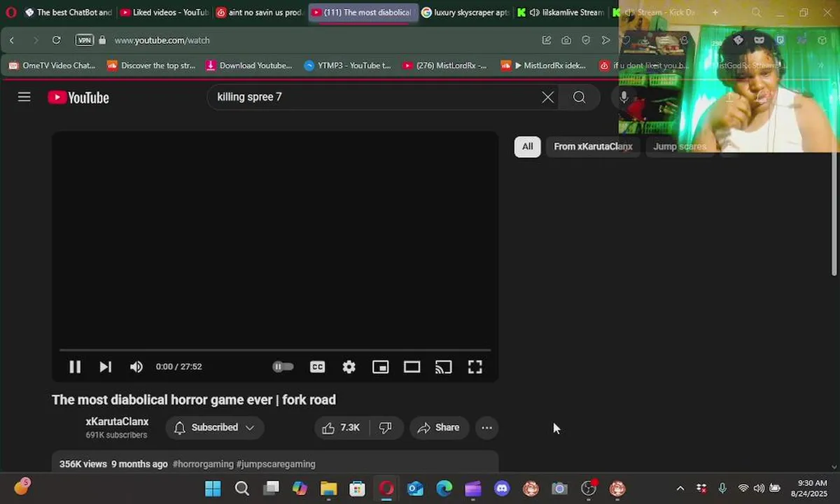This screenshot has width=840, height=504.
Task: Pause the video with the pause button
Action: [75, 367]
